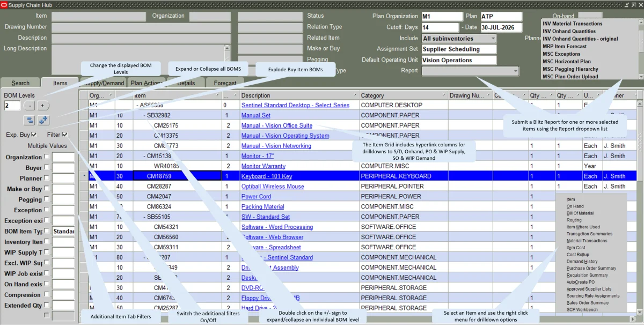The width and height of the screenshot is (644, 327).
Task: Collapse the SB55105 BOM level
Action: [x=145, y=217]
